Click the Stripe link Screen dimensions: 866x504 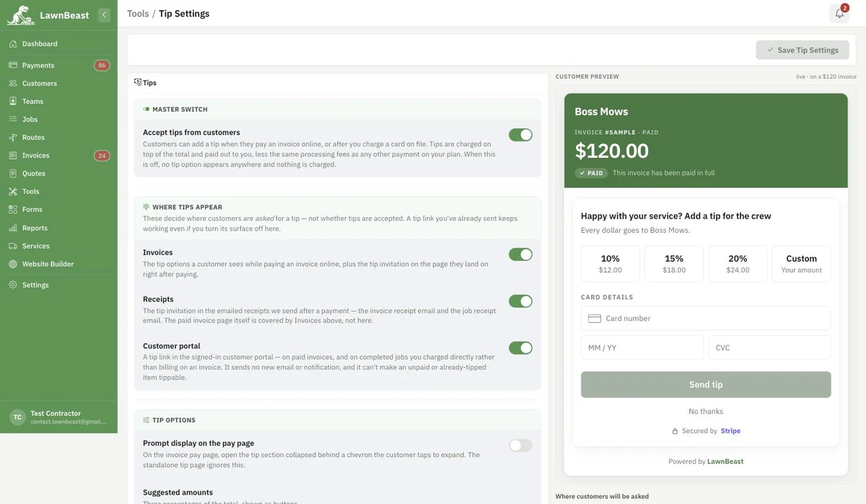(x=730, y=431)
